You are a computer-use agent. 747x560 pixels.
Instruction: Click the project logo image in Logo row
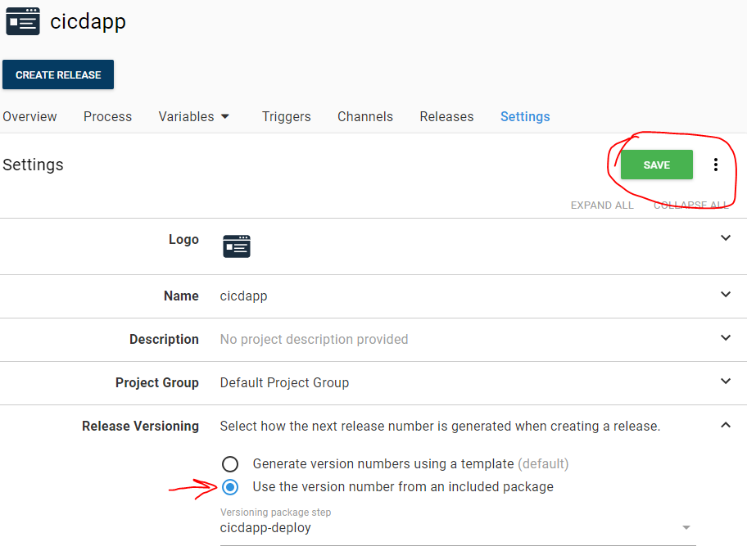tap(237, 246)
